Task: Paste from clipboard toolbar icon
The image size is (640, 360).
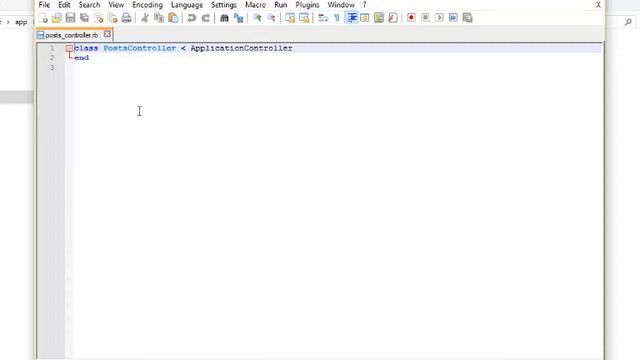Action: 173,18
